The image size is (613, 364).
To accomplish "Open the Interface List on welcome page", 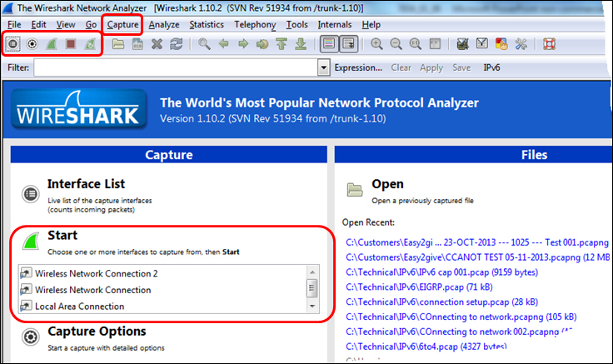I will [x=86, y=184].
